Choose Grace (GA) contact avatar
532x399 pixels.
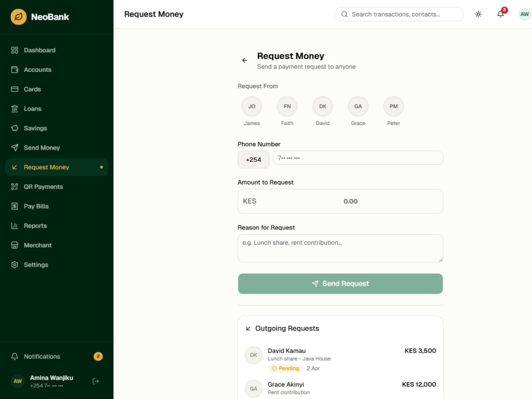click(x=358, y=106)
